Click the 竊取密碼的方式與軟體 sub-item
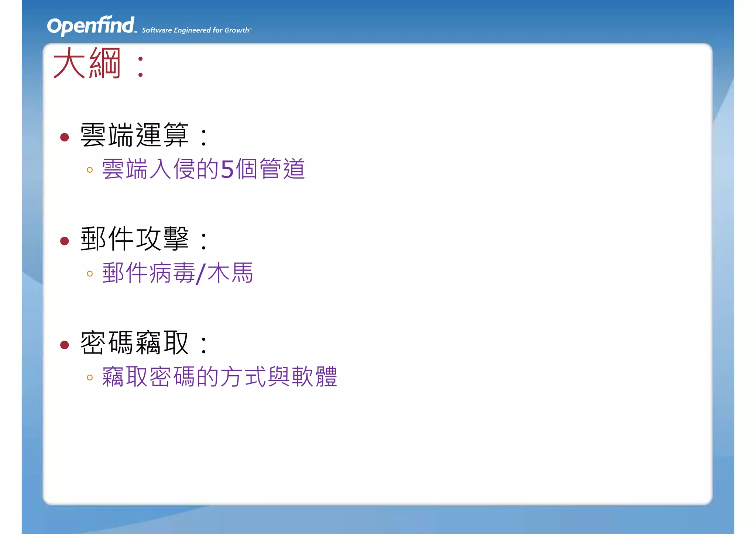This screenshot has height=534, width=756. 220,377
